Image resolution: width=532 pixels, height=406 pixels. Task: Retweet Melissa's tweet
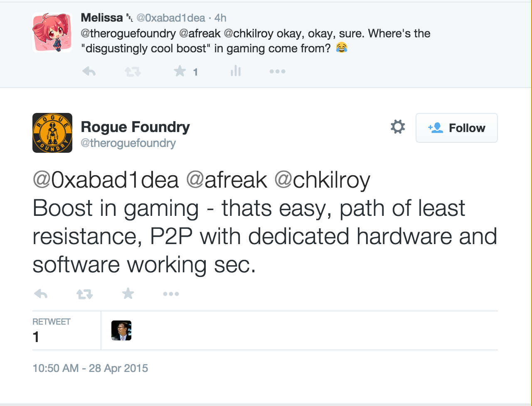[x=133, y=72]
